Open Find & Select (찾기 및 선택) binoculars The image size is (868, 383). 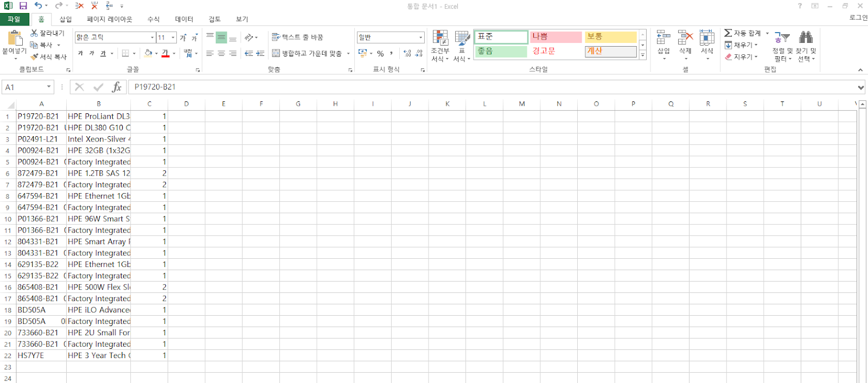806,46
